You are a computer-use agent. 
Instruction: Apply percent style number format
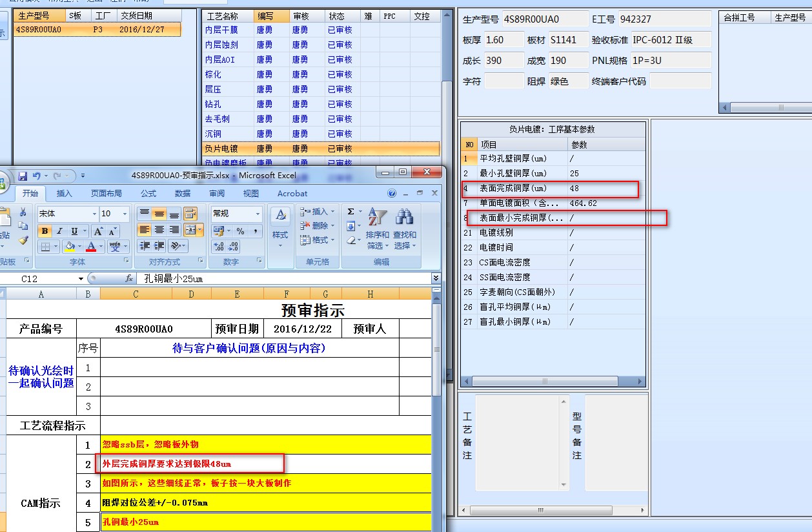[x=240, y=230]
